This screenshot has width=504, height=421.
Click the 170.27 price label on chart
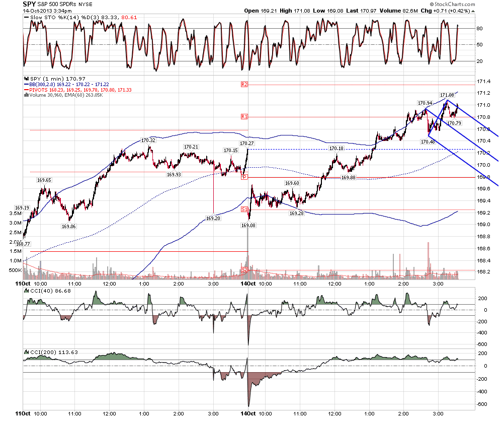(x=247, y=143)
